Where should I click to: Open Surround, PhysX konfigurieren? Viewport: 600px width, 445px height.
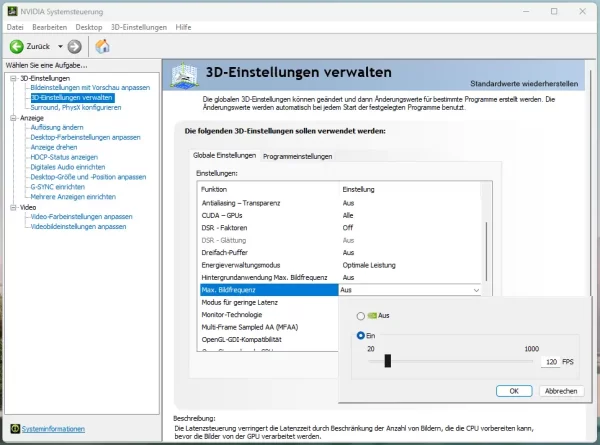tap(76, 108)
